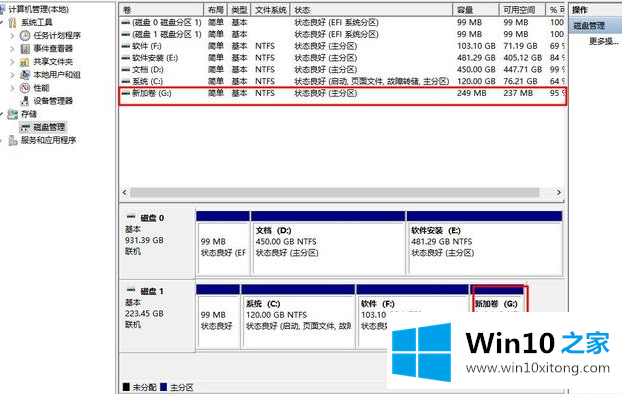Select 软件 (F:) volume row
This screenshot has height=394, width=622.
[343, 46]
